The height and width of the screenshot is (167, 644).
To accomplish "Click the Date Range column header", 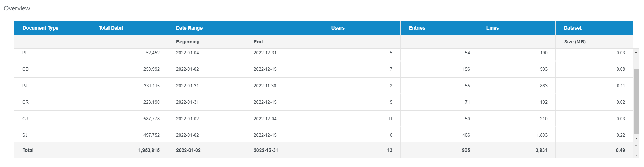I will [189, 28].
